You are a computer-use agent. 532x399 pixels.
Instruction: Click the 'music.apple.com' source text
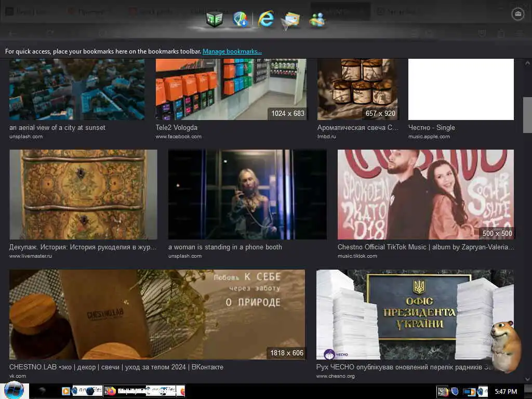tap(429, 137)
